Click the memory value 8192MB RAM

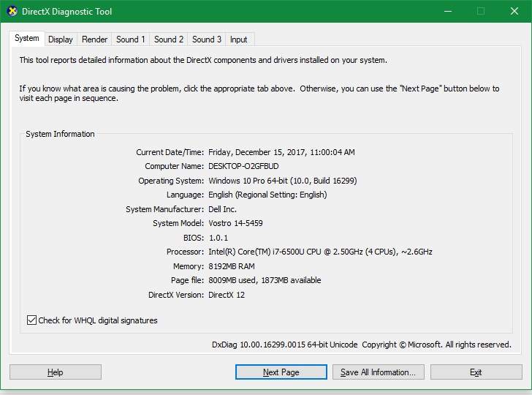(x=232, y=266)
